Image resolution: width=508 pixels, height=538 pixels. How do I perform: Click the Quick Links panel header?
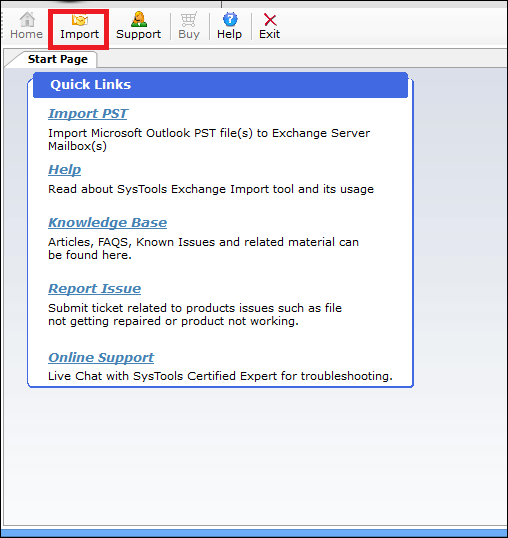(220, 85)
